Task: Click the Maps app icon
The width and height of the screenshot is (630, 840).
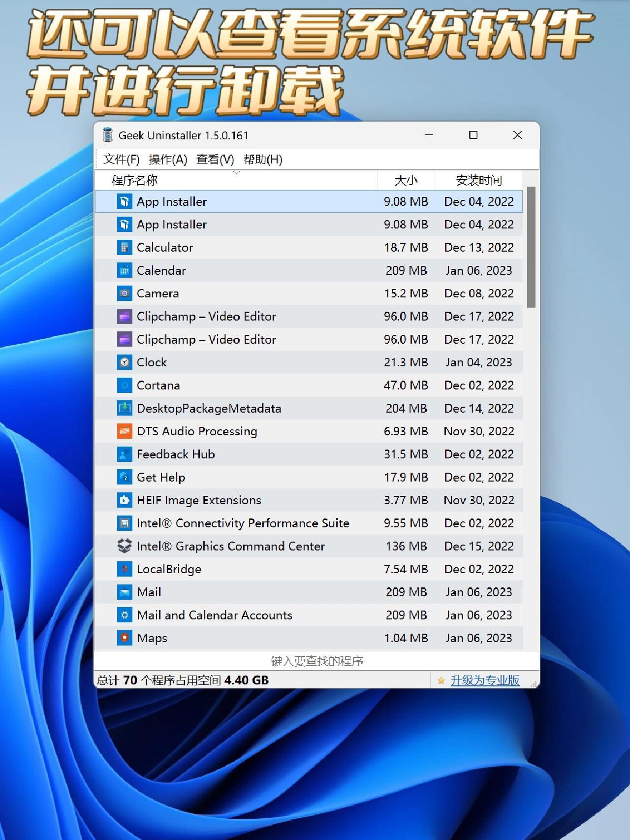Action: 125,638
